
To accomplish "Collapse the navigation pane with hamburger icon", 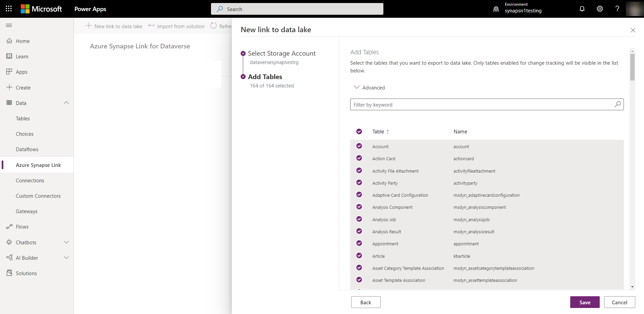I will [x=9, y=25].
